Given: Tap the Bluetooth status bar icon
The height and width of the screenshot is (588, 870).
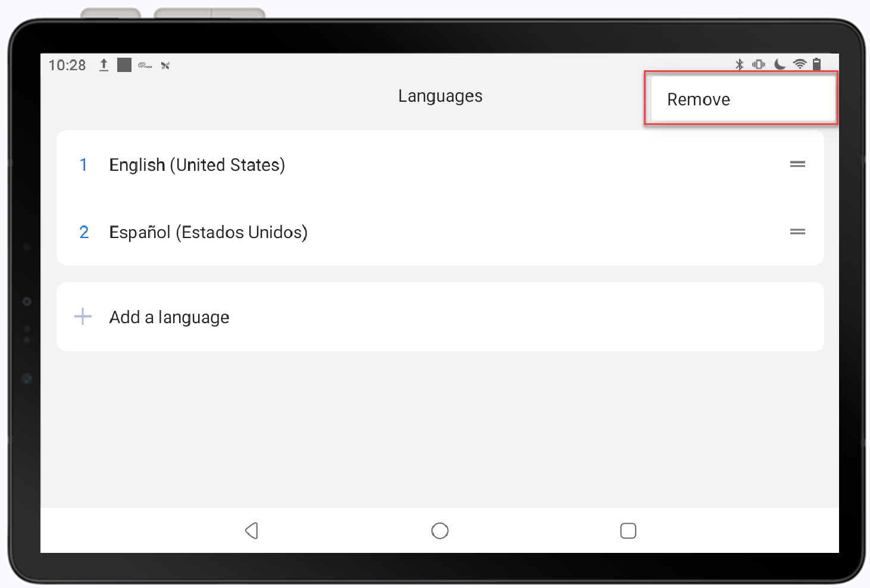Looking at the screenshot, I should click(x=740, y=64).
